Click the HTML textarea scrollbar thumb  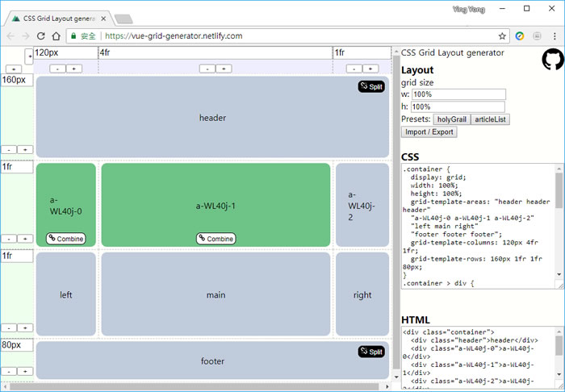(x=559, y=345)
